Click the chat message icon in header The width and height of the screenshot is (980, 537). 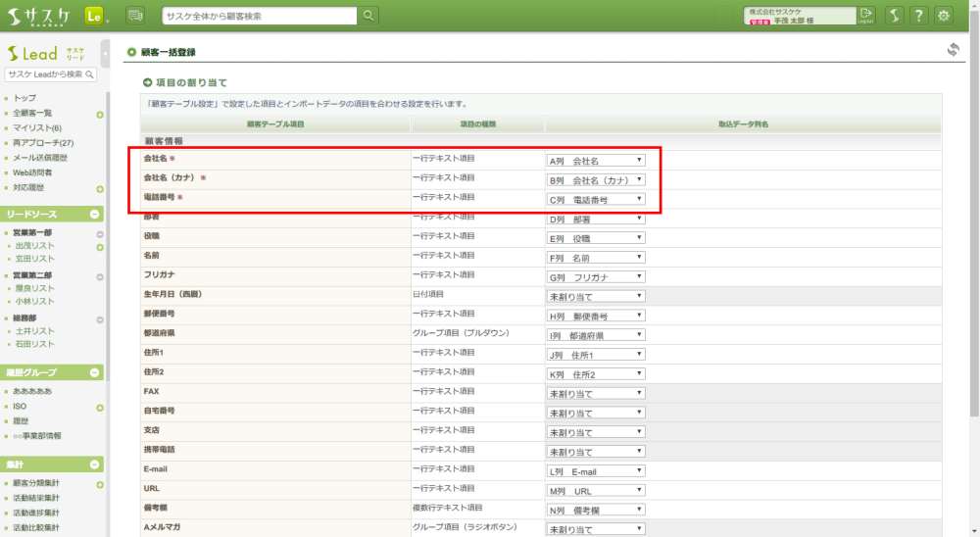pos(135,15)
